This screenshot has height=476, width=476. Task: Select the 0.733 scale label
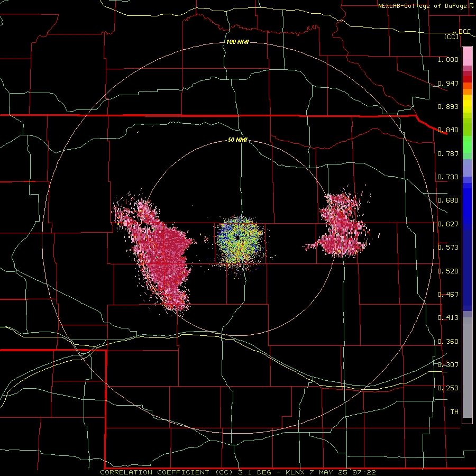click(448, 177)
